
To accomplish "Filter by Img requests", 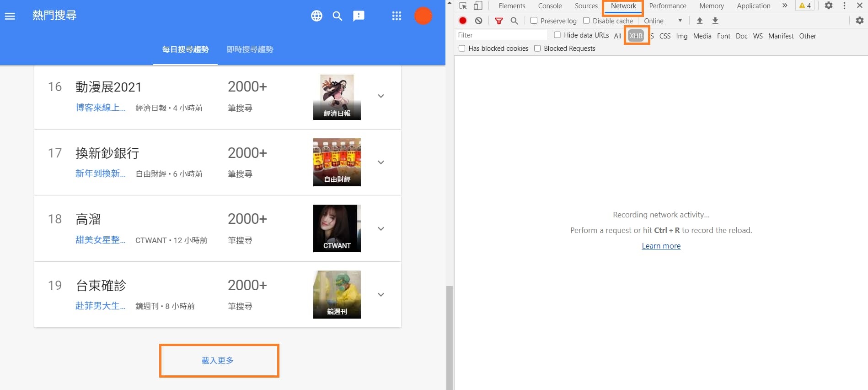I will [x=681, y=36].
